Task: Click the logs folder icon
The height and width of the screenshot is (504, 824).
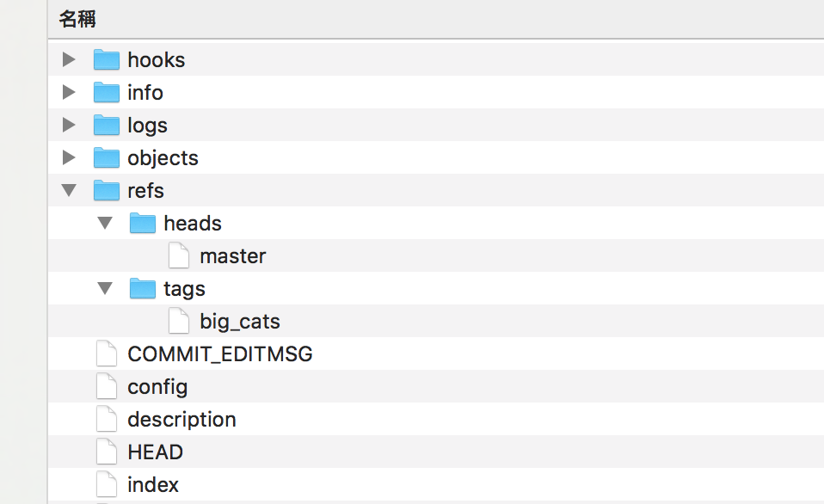Action: 106,125
